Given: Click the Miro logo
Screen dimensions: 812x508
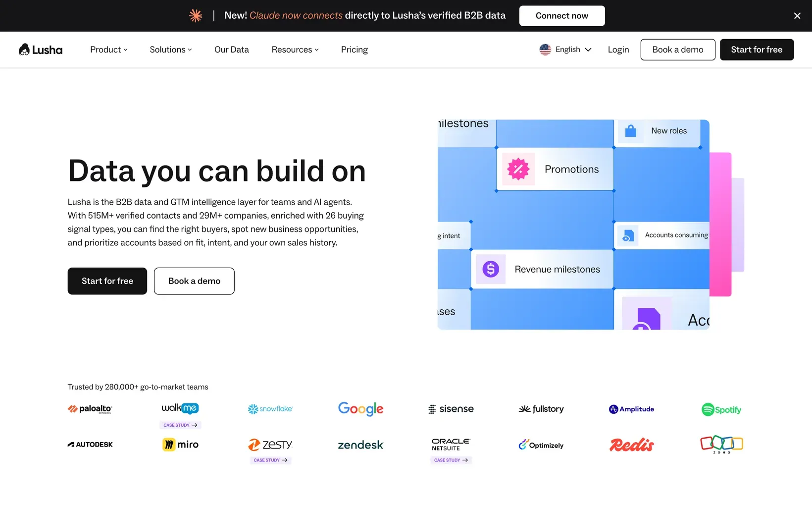Looking at the screenshot, I should 180,445.
